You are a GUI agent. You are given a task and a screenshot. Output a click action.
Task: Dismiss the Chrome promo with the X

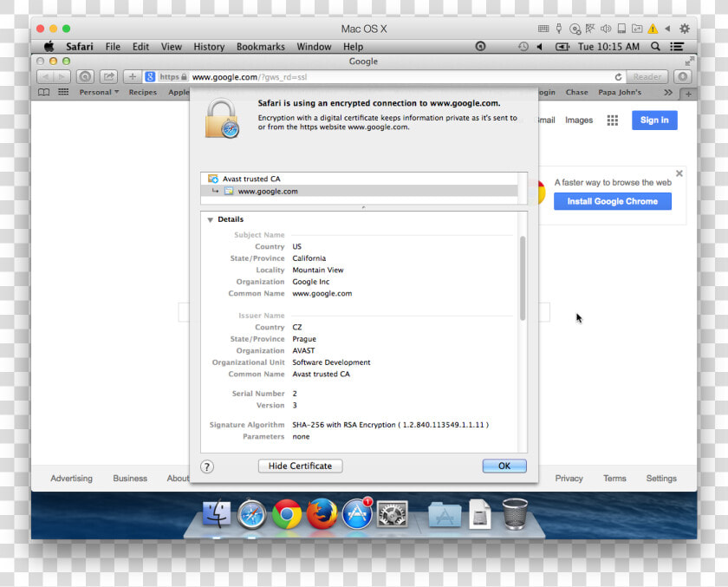[679, 173]
